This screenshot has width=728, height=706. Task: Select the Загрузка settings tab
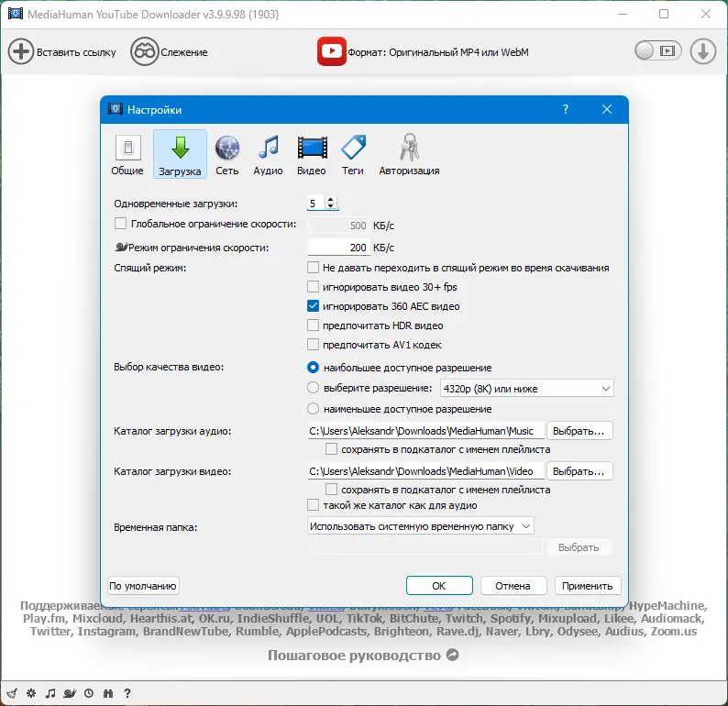pos(180,155)
